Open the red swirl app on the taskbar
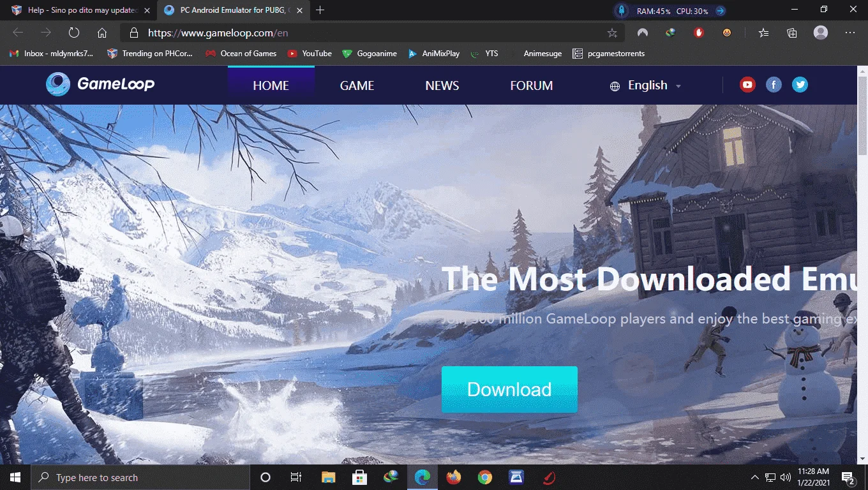868x490 pixels. (548, 477)
